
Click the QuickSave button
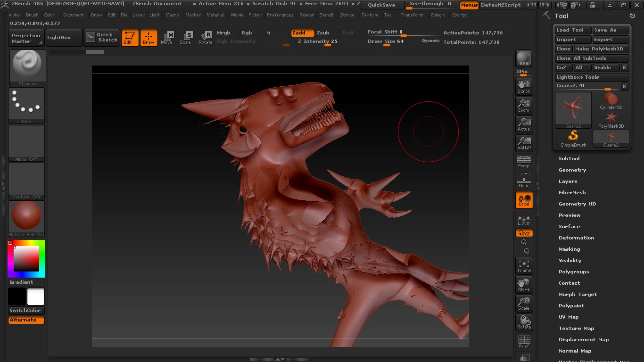(x=382, y=5)
